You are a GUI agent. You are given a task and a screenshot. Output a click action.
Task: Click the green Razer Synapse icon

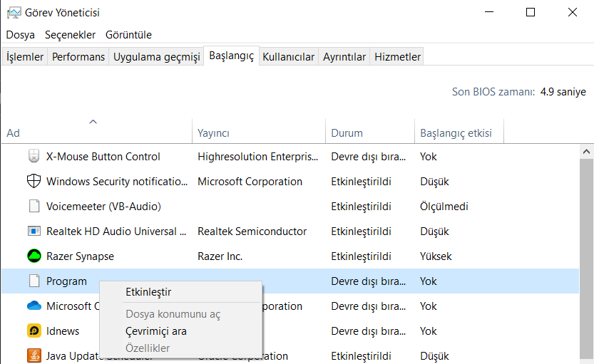[x=34, y=256]
